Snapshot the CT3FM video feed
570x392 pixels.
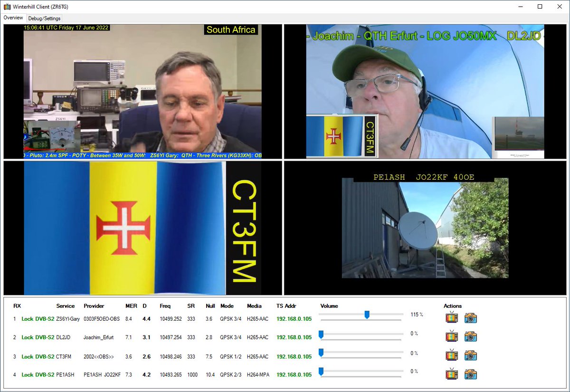pos(470,355)
